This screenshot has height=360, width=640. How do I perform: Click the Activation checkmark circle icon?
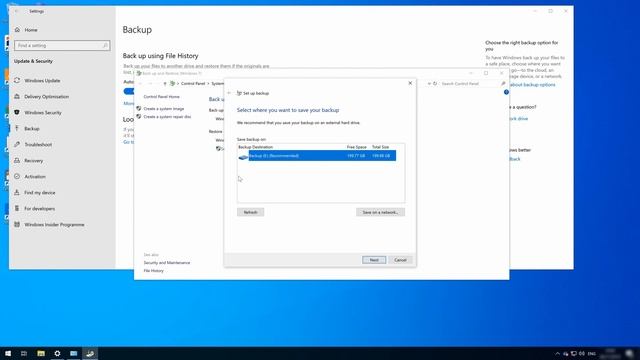[17, 176]
